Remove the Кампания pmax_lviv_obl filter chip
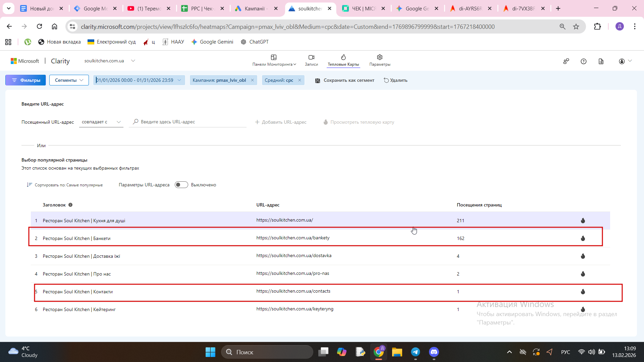Viewport: 644px width, 362px height. pos(253,80)
